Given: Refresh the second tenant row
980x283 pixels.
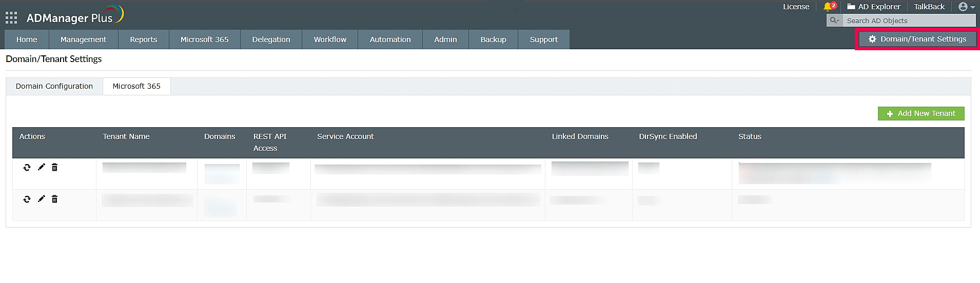Looking at the screenshot, I should 27,199.
